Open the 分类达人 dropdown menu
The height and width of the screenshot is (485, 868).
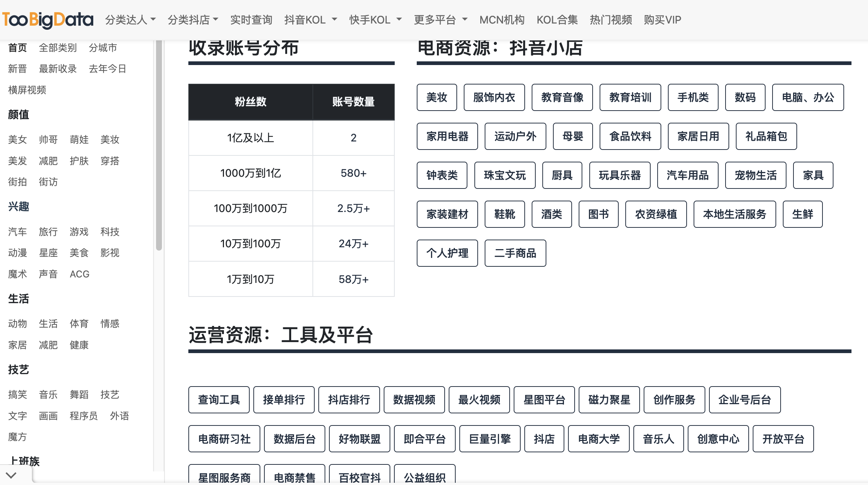[x=130, y=20]
